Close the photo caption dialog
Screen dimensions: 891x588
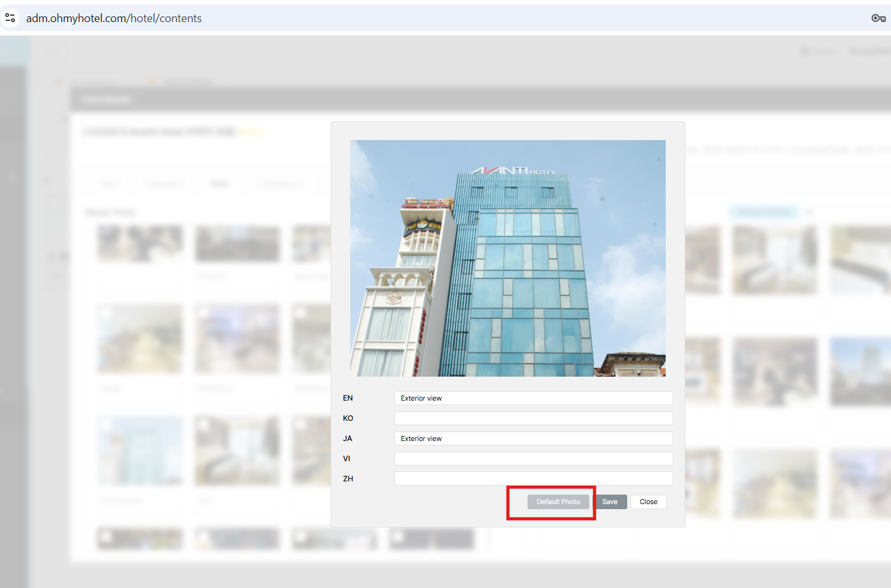coord(648,502)
